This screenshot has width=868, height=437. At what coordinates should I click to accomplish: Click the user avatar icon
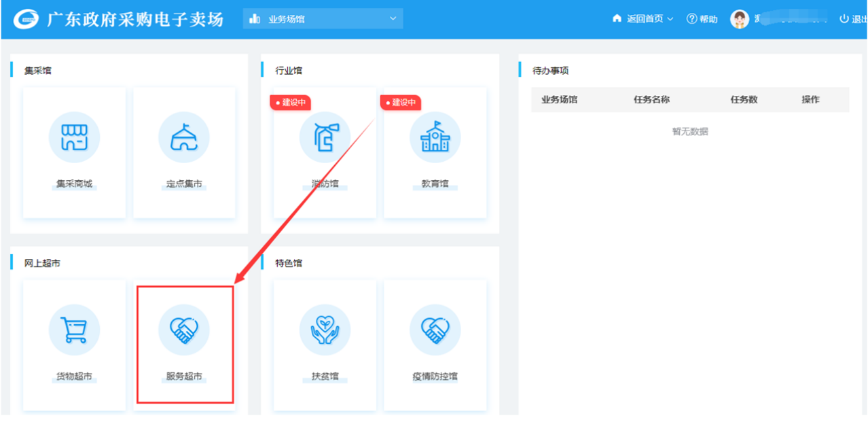[x=739, y=19]
